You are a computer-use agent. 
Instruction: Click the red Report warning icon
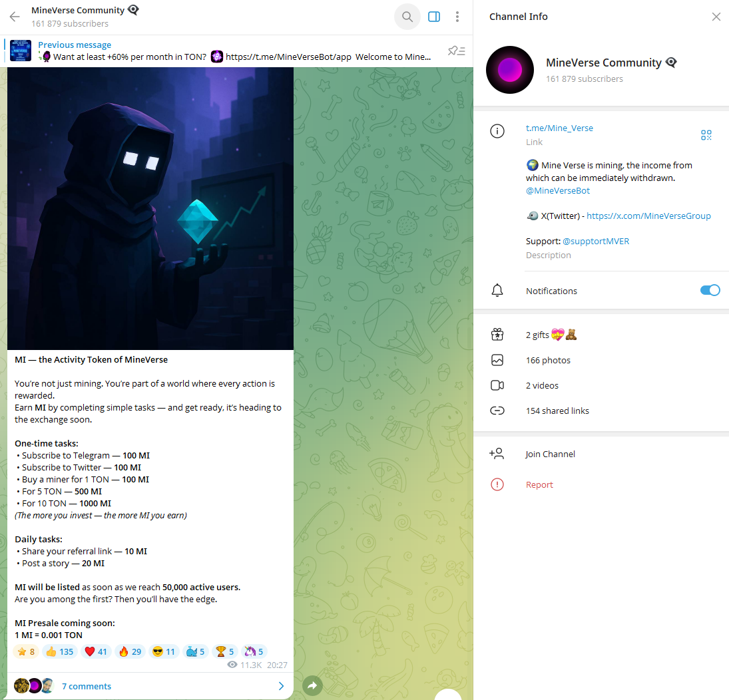(497, 484)
